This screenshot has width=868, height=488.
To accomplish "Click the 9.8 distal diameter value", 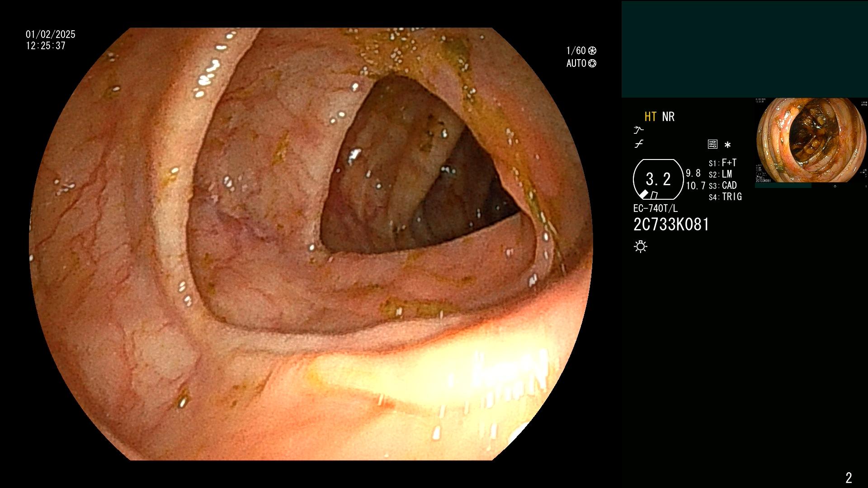I will 693,174.
